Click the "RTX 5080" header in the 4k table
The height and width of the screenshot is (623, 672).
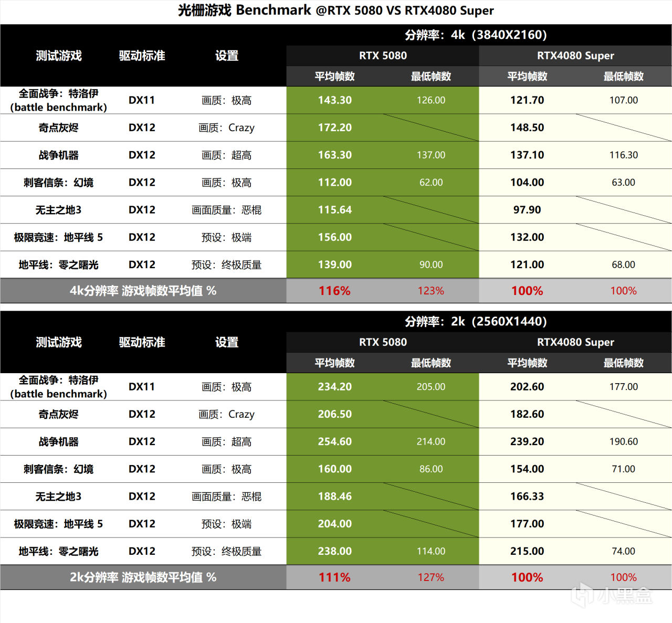pyautogui.click(x=383, y=56)
